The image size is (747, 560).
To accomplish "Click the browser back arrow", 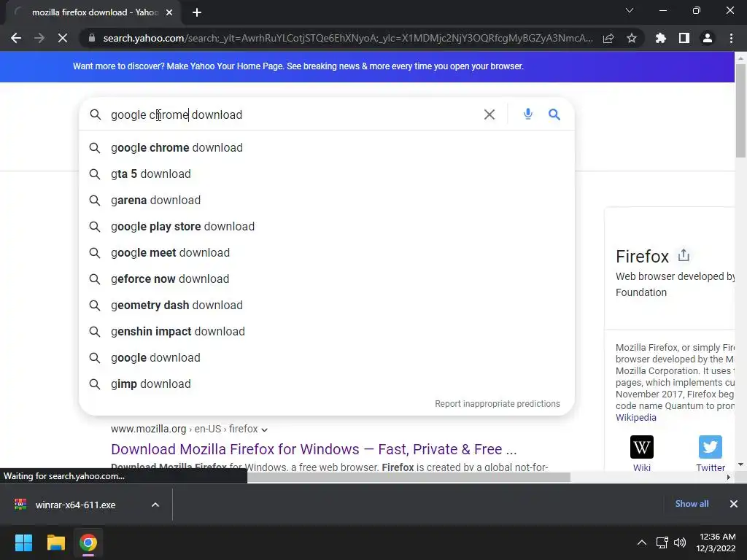I will (x=16, y=38).
